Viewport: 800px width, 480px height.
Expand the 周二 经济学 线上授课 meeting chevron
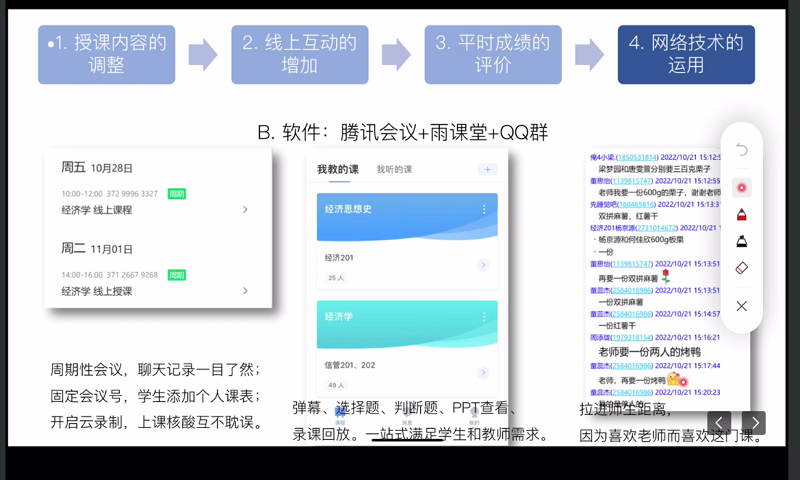(245, 291)
